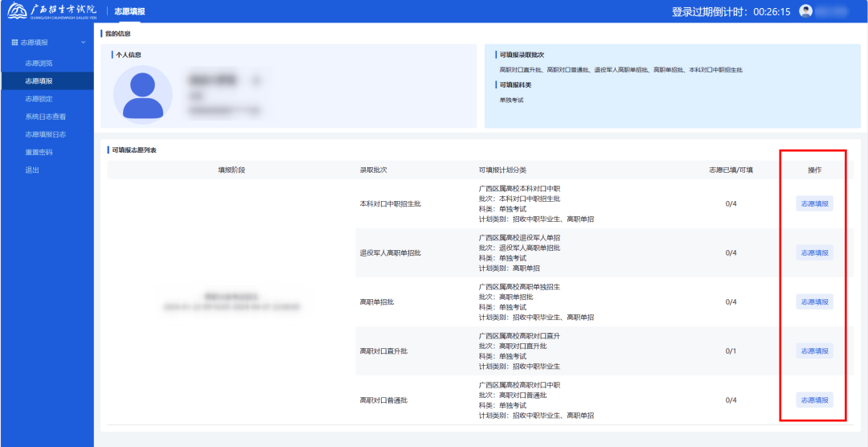
Task: Switch to the 志愿填报 tab in the header
Action: pyautogui.click(x=129, y=11)
